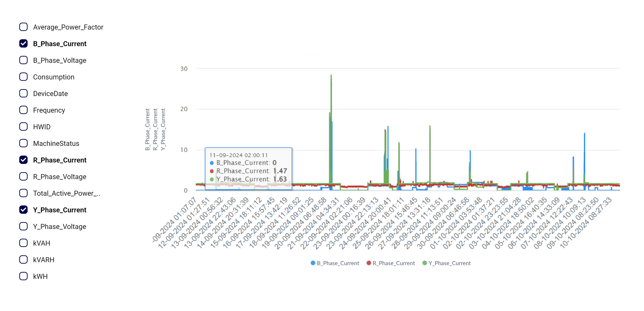
Task: Enable the Consumption checkbox
Action: click(23, 77)
